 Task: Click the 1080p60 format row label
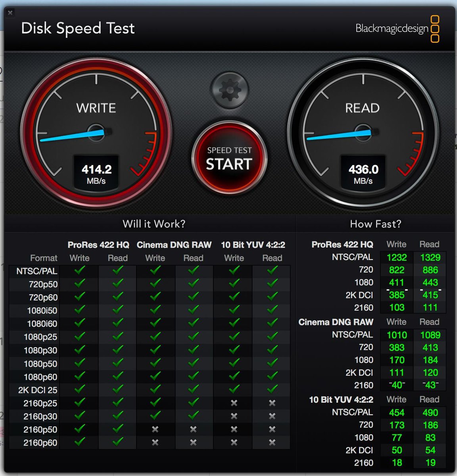click(40, 377)
